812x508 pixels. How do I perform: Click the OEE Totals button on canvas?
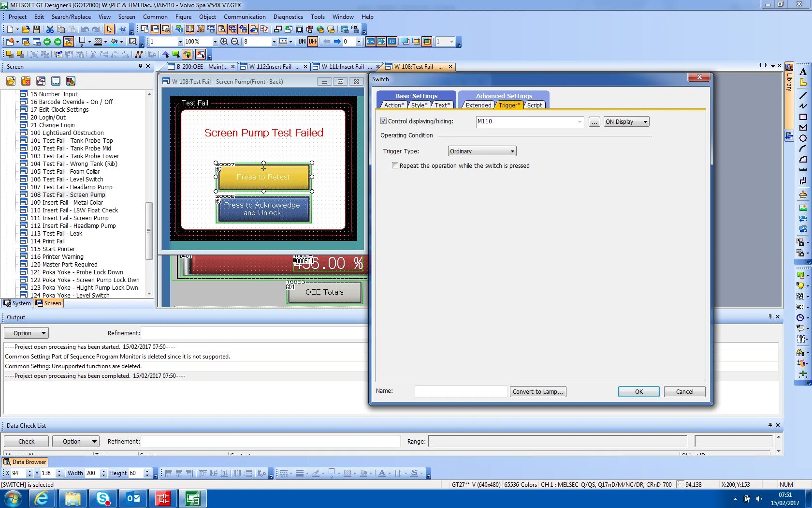click(324, 292)
